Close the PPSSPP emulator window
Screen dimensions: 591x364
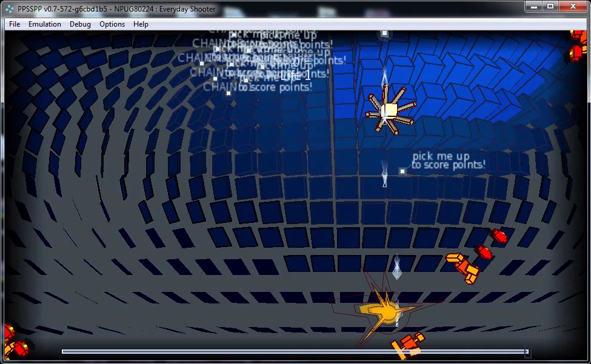click(573, 6)
